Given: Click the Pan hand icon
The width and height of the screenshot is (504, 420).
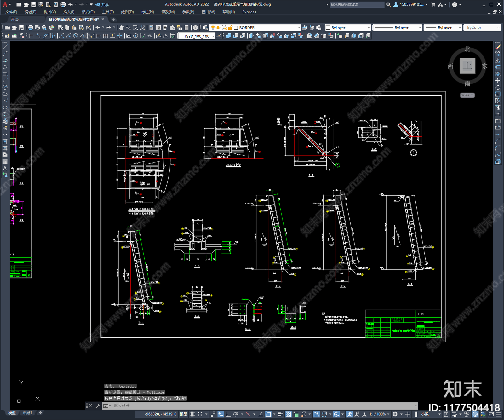Looking at the screenshot, I should [121, 28].
